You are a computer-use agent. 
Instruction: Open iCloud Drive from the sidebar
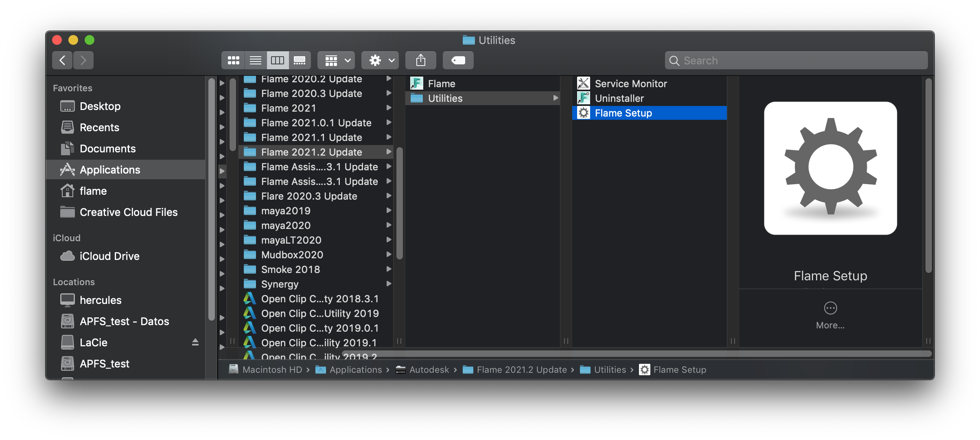pos(109,256)
